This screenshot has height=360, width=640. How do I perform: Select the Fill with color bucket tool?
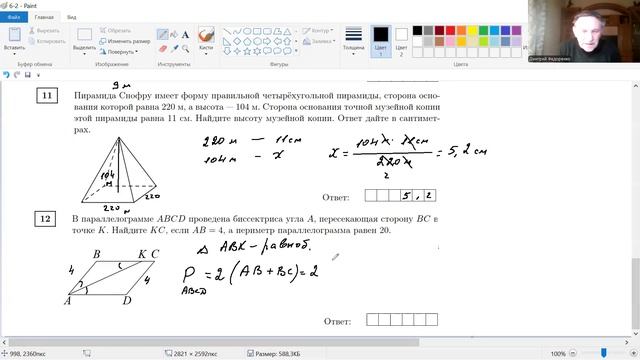click(174, 35)
